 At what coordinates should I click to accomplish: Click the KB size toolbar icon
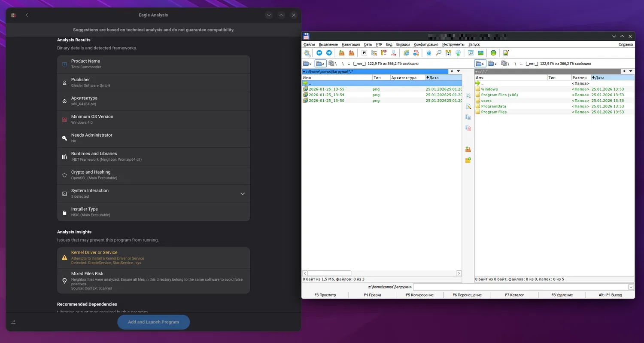coord(384,53)
